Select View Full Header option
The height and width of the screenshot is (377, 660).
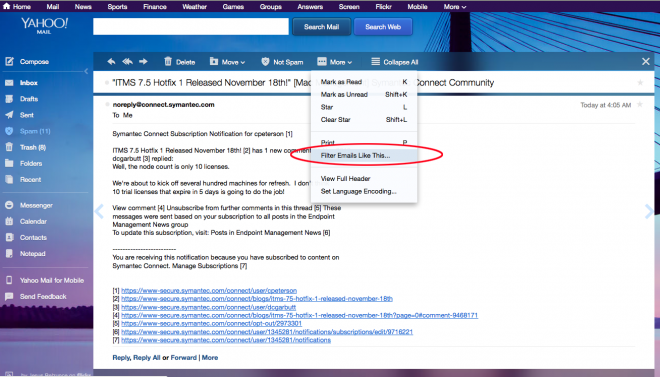coord(364,178)
